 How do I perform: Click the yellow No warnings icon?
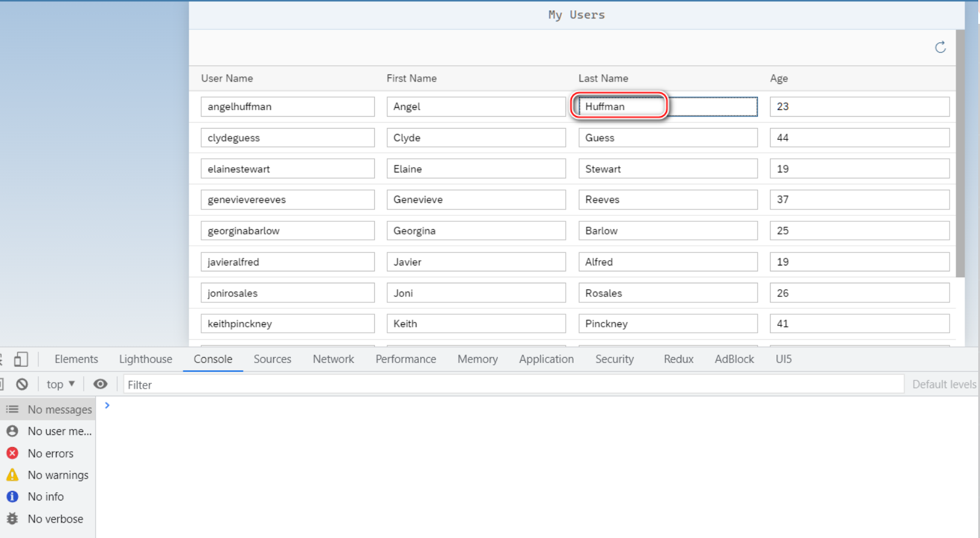point(12,475)
